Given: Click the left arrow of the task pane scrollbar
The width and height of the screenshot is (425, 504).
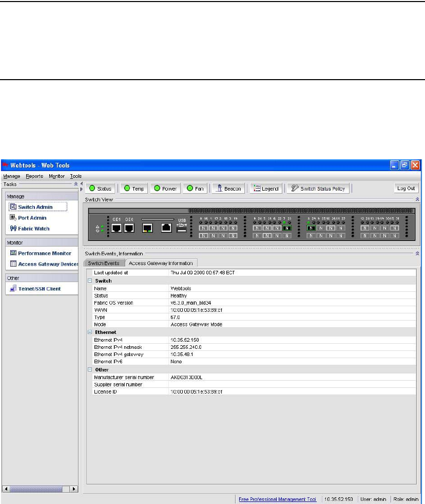Looking at the screenshot, I should 6,489.
